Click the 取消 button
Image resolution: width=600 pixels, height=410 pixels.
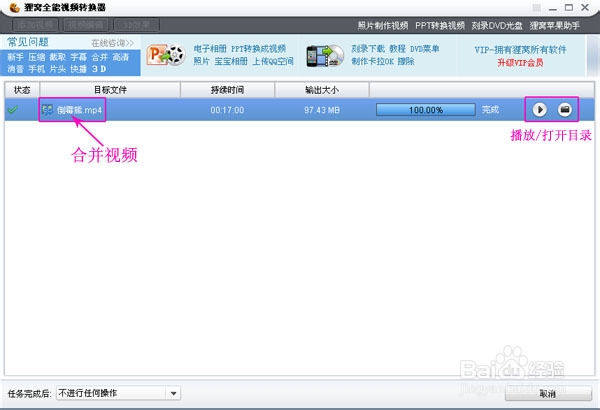(x=548, y=394)
